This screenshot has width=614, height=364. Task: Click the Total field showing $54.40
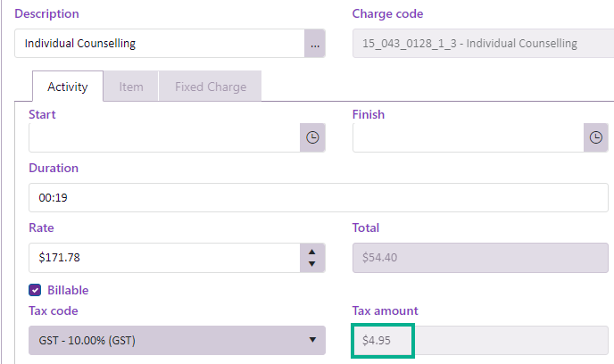coord(480,258)
